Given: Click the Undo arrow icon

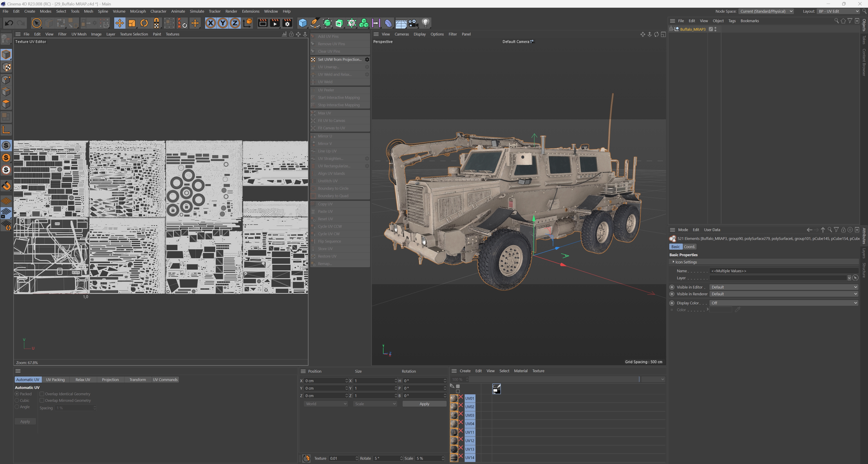Looking at the screenshot, I should pyautogui.click(x=9, y=23).
